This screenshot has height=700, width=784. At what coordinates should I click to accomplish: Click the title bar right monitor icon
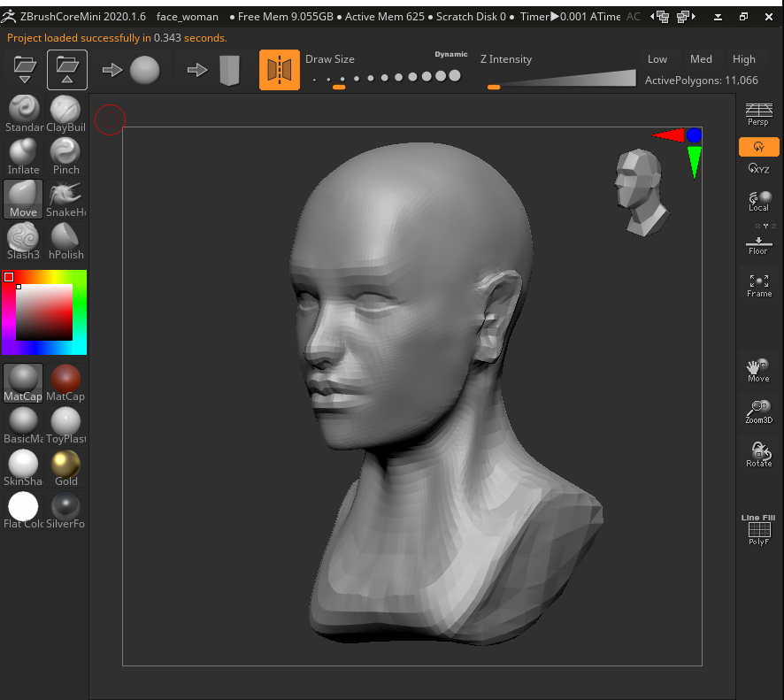pos(687,17)
